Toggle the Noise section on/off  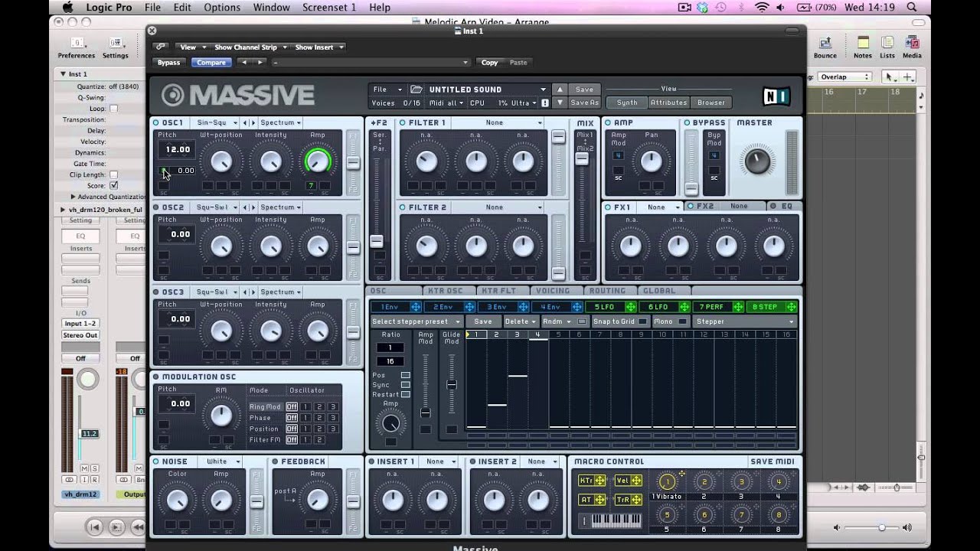(x=156, y=461)
